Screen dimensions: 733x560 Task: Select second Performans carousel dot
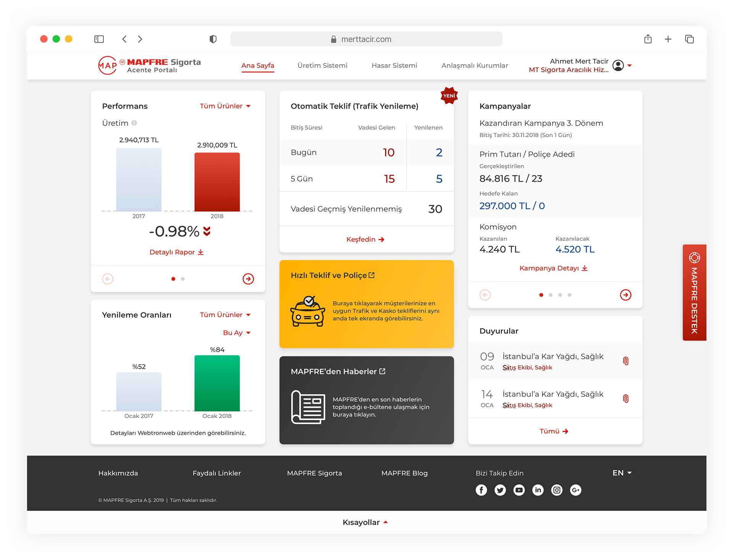[x=183, y=279]
